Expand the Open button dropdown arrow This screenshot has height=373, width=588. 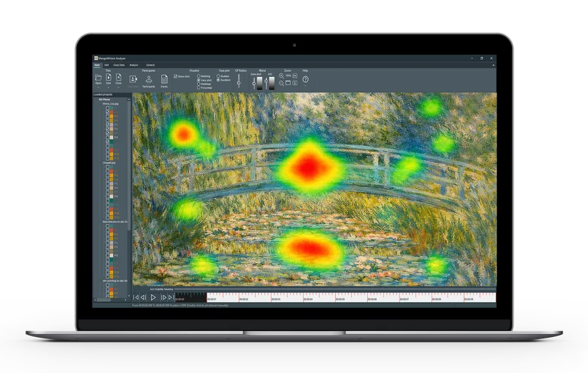98,88
